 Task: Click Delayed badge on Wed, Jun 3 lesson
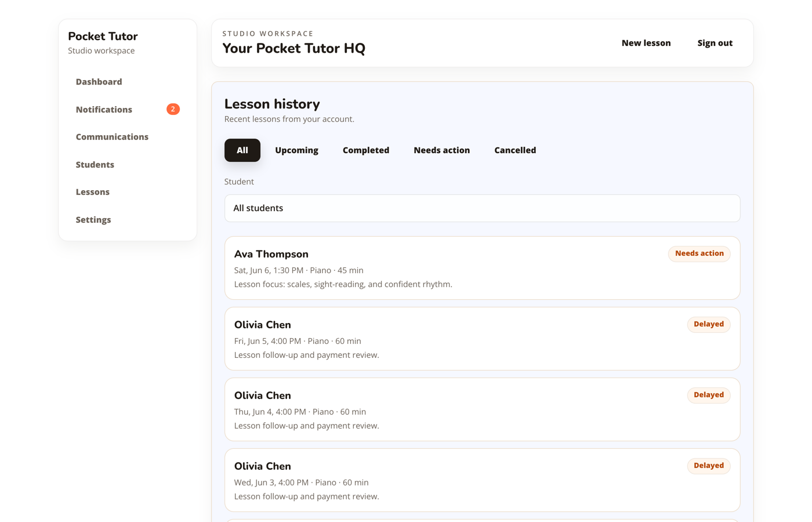click(x=709, y=466)
